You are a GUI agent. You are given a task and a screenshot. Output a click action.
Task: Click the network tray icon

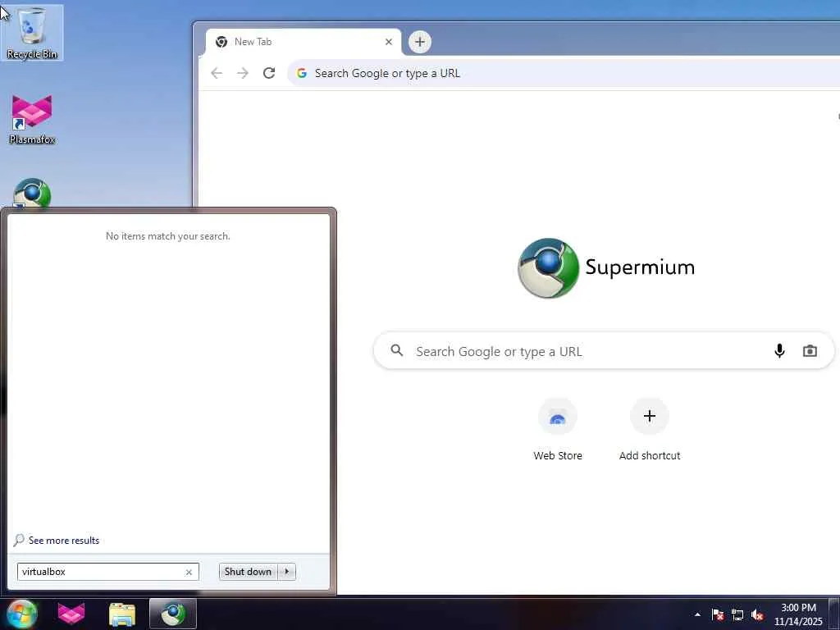(x=737, y=615)
